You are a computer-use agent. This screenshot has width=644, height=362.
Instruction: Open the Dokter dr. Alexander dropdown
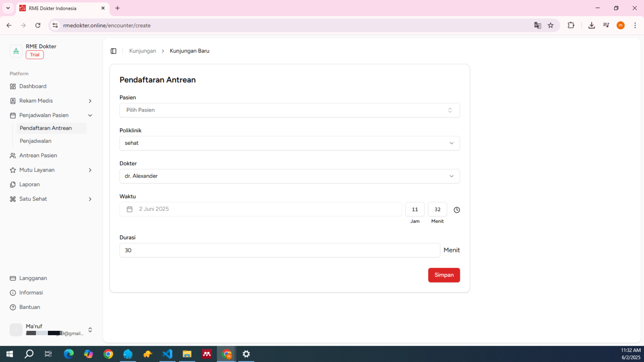tap(289, 176)
